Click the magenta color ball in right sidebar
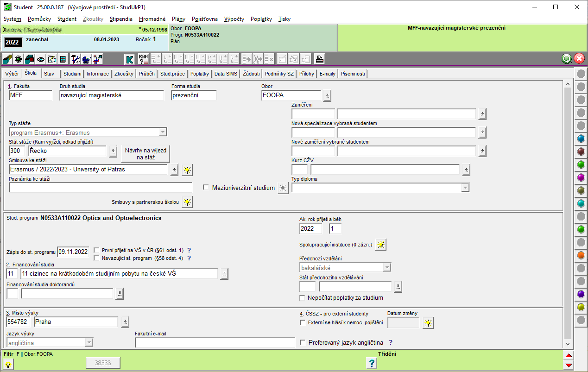588x372 pixels. coord(581,177)
